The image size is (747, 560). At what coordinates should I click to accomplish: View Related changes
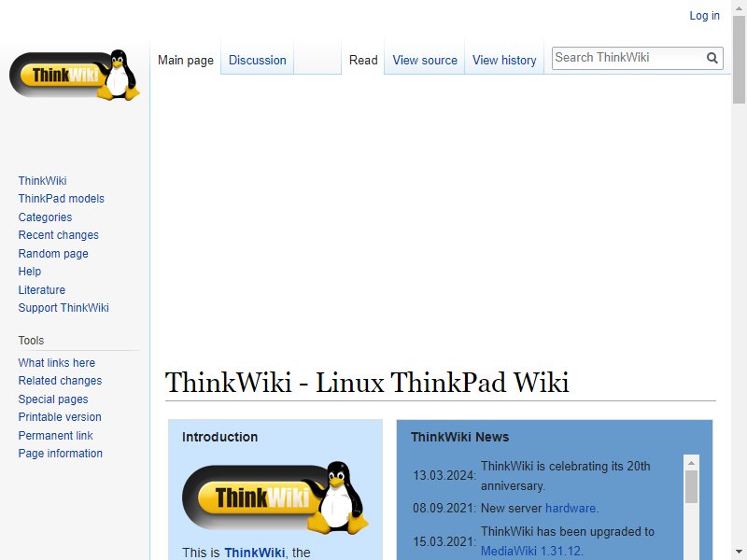click(60, 381)
